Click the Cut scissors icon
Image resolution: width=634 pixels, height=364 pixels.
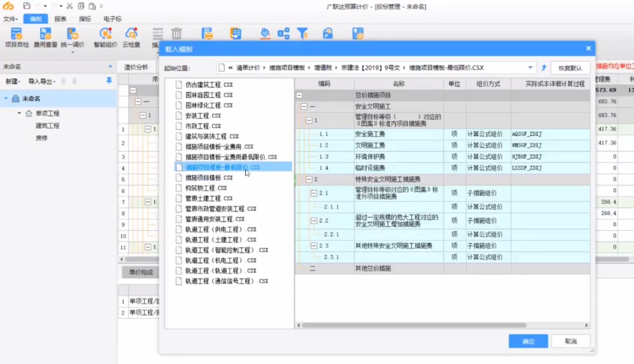[x=69, y=6]
